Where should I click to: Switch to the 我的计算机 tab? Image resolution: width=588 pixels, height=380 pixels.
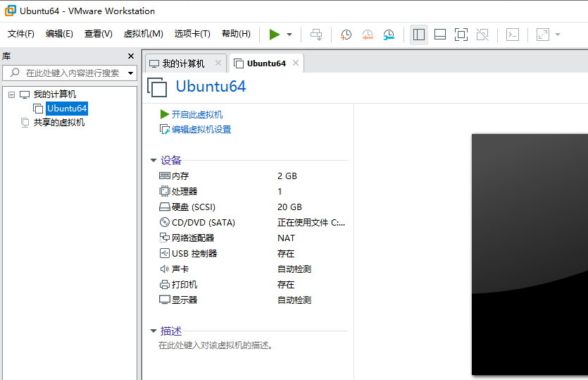coord(183,63)
